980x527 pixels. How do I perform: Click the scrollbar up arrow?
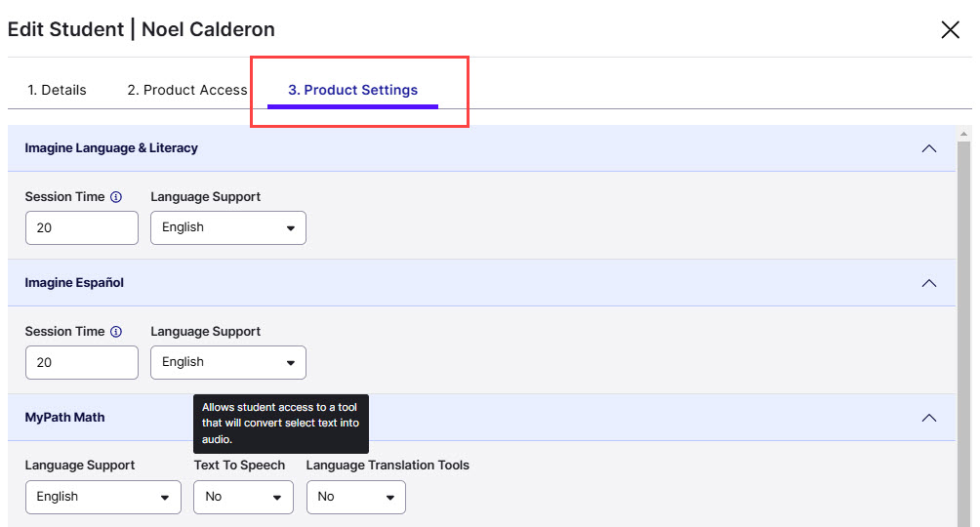tap(964, 133)
